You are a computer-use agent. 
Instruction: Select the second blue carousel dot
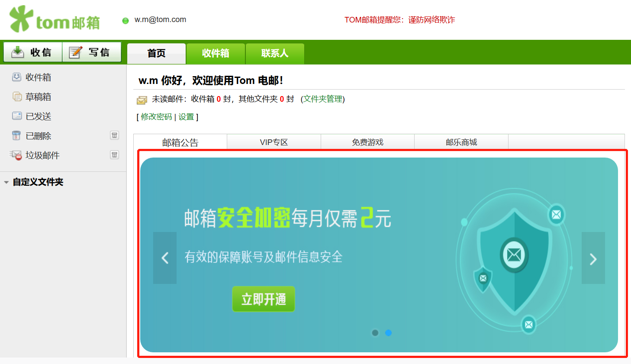[389, 333]
